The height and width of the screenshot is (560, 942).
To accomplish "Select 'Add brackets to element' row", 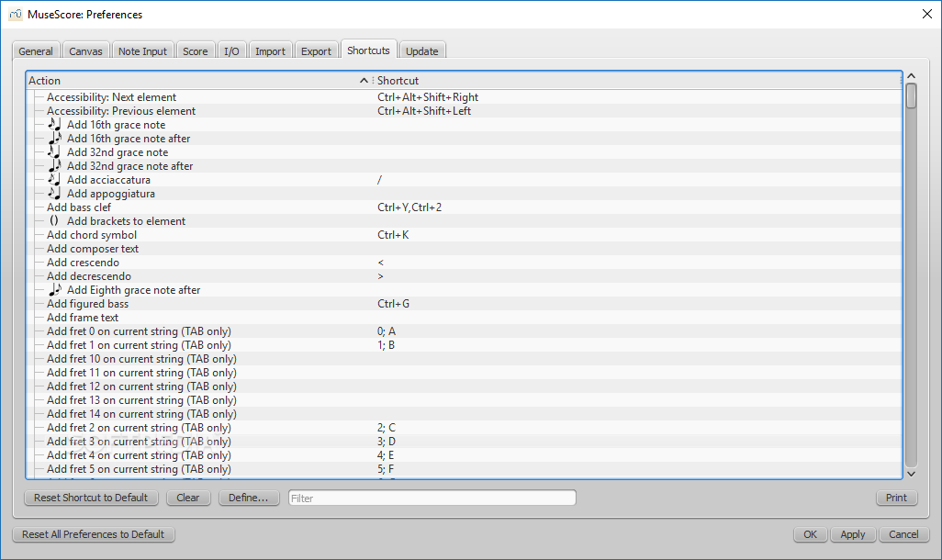I will click(x=464, y=221).
